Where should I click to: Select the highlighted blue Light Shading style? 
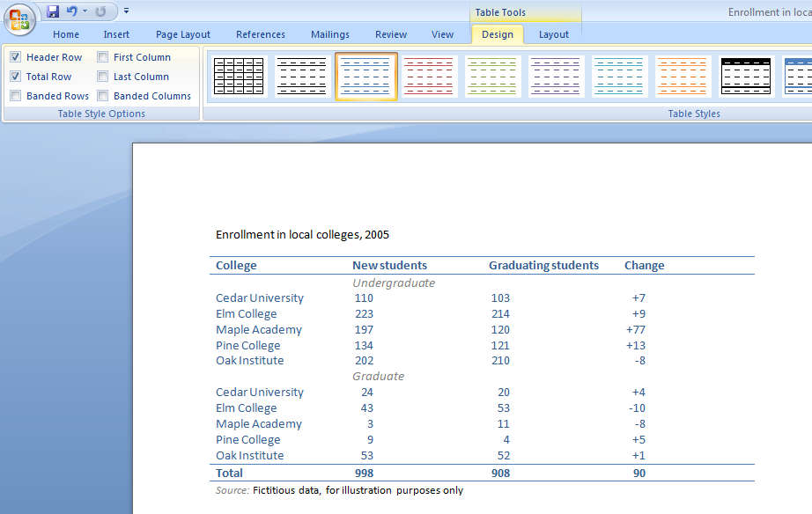point(365,77)
